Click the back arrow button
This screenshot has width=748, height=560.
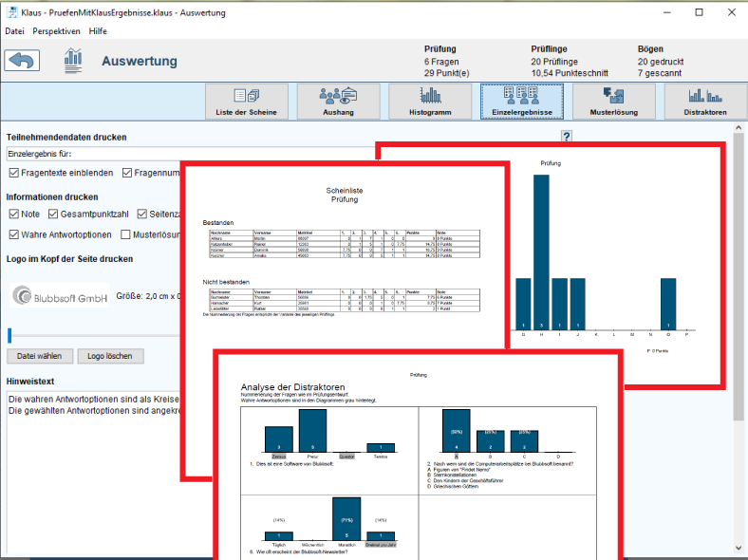coord(22,60)
